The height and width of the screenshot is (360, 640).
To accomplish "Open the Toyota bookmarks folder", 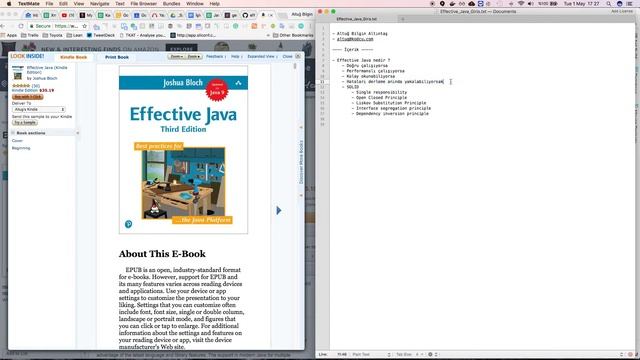I will tap(53, 36).
